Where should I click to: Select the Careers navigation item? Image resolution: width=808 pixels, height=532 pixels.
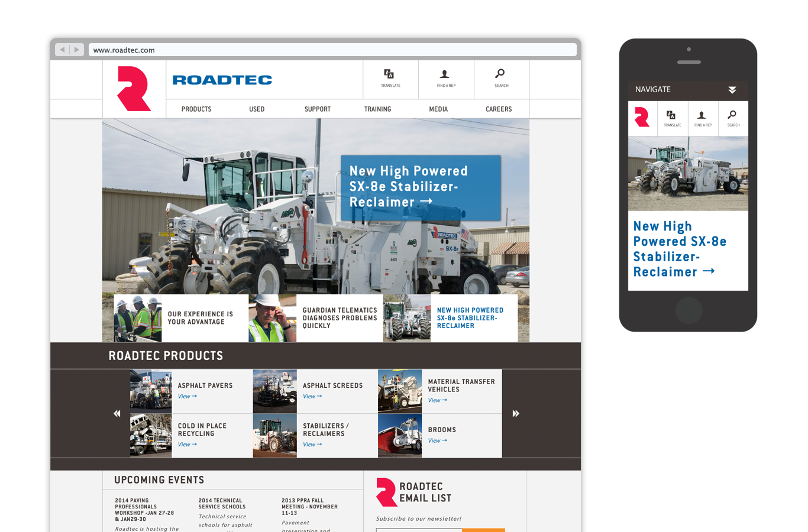(499, 109)
